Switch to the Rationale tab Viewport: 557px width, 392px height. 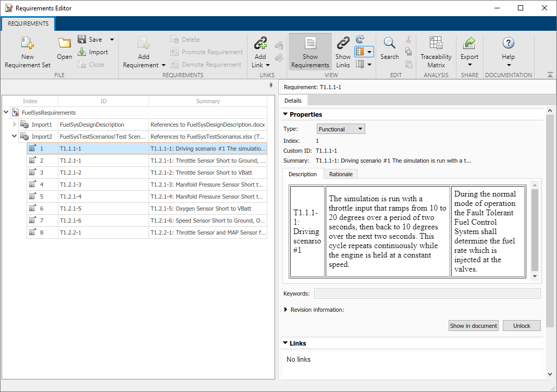click(x=341, y=174)
